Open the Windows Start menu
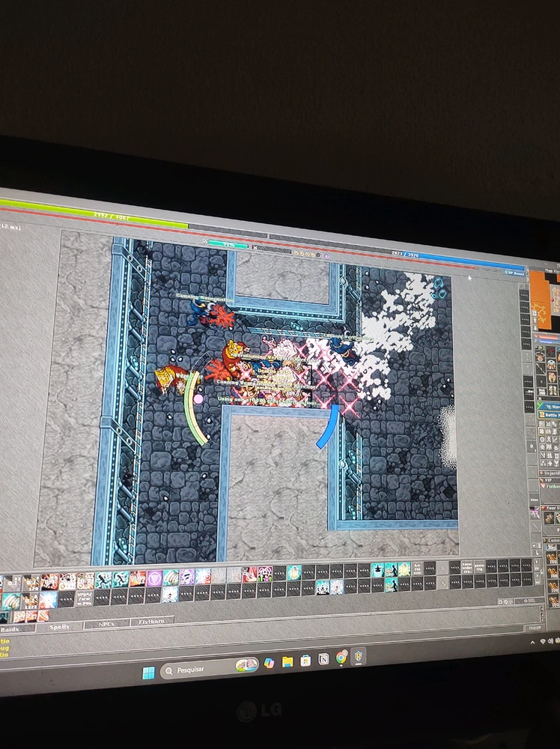The width and height of the screenshot is (560, 749). (x=148, y=673)
